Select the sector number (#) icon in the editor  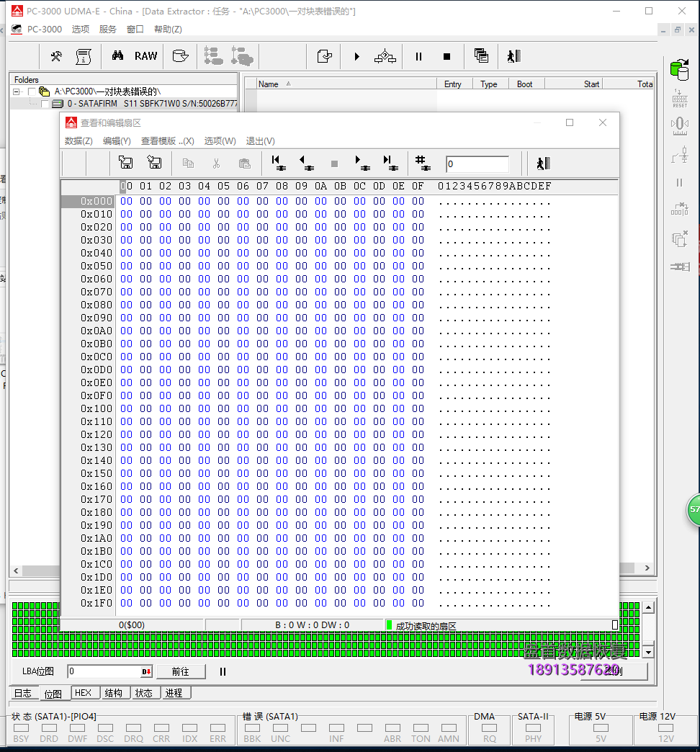(x=422, y=163)
